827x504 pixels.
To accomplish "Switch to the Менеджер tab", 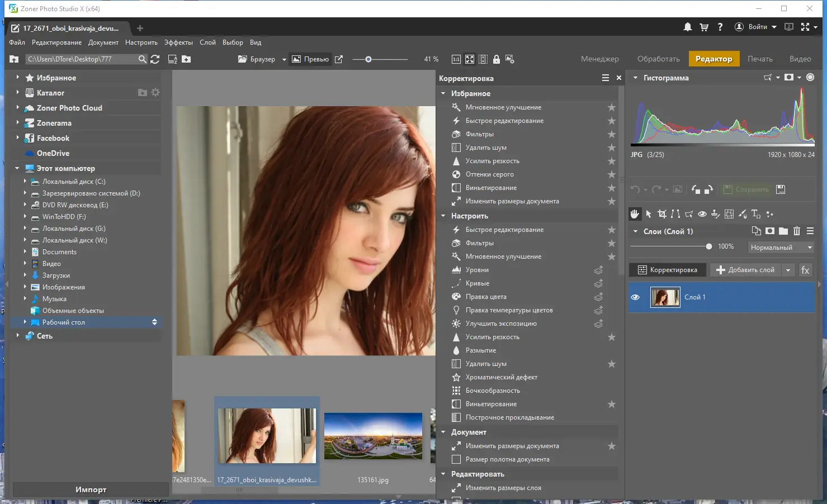I will tap(599, 59).
